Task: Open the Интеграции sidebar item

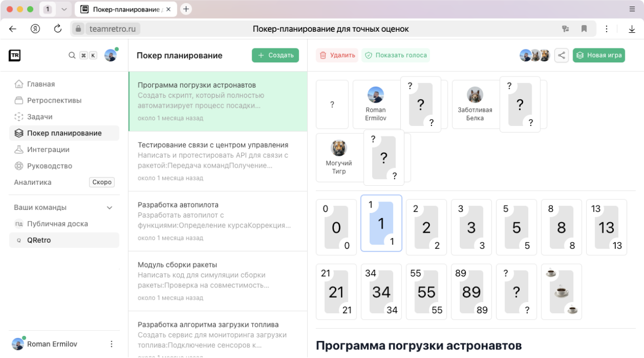Action: coord(48,150)
